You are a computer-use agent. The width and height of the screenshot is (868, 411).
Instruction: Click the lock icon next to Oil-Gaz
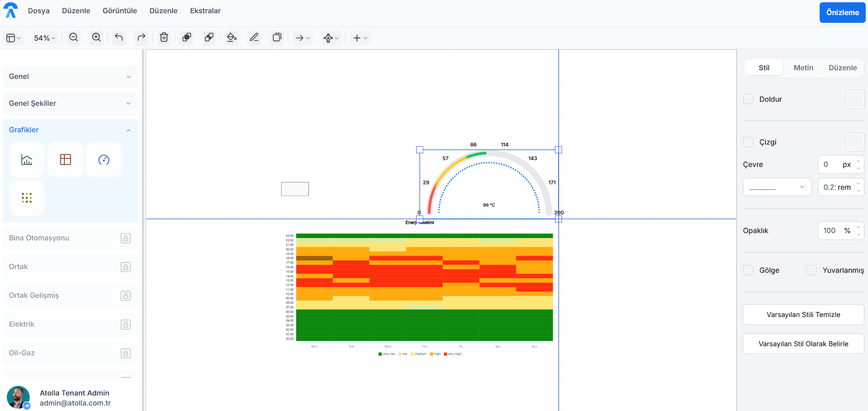126,353
